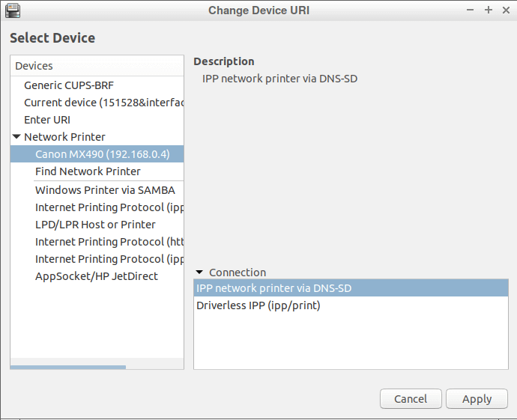Click the horizontal scrollbar under Devices list
The image size is (517, 420).
pyautogui.click(x=68, y=367)
